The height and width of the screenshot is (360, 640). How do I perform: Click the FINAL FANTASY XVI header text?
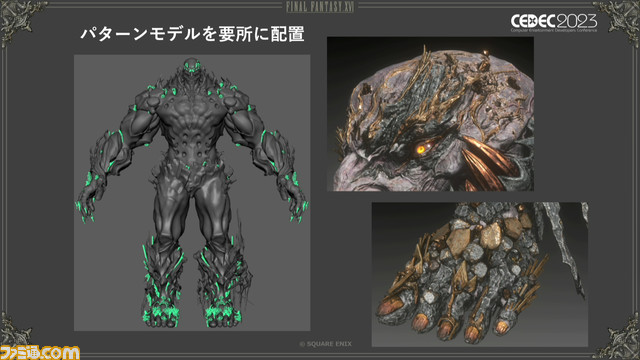(x=320, y=7)
